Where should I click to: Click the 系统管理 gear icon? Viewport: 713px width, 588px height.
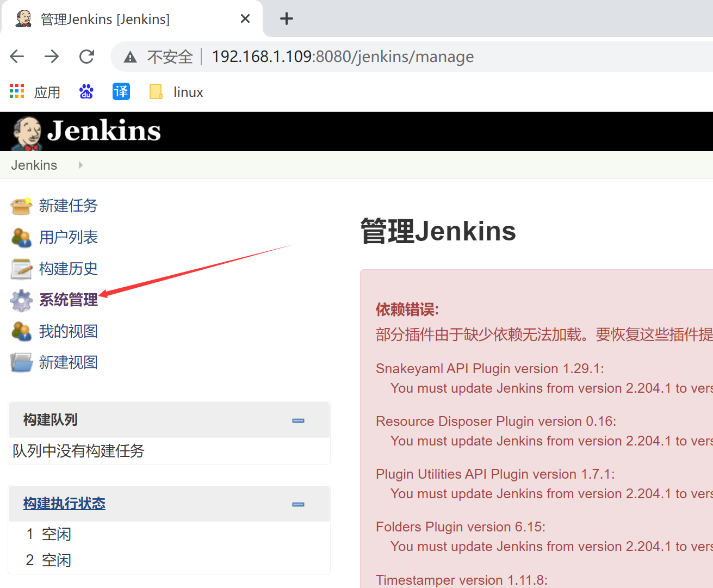tap(21, 300)
